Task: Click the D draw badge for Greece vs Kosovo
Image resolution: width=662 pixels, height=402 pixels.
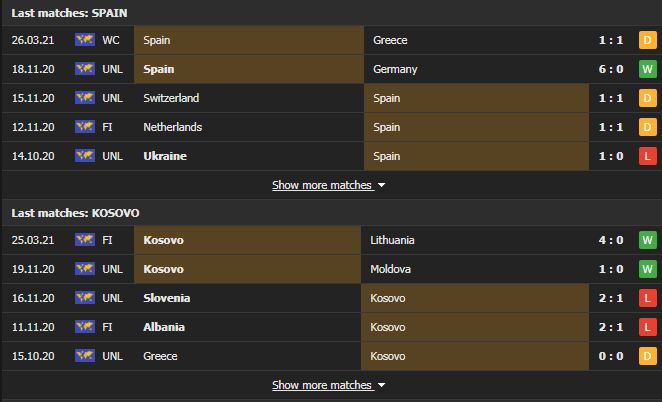Action: (648, 356)
